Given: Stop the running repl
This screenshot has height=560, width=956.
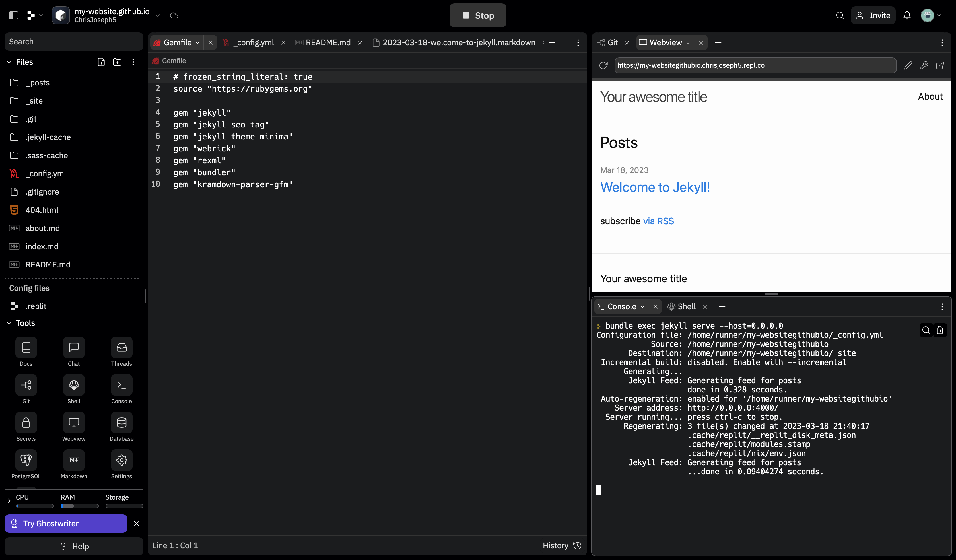Looking at the screenshot, I should [x=478, y=15].
